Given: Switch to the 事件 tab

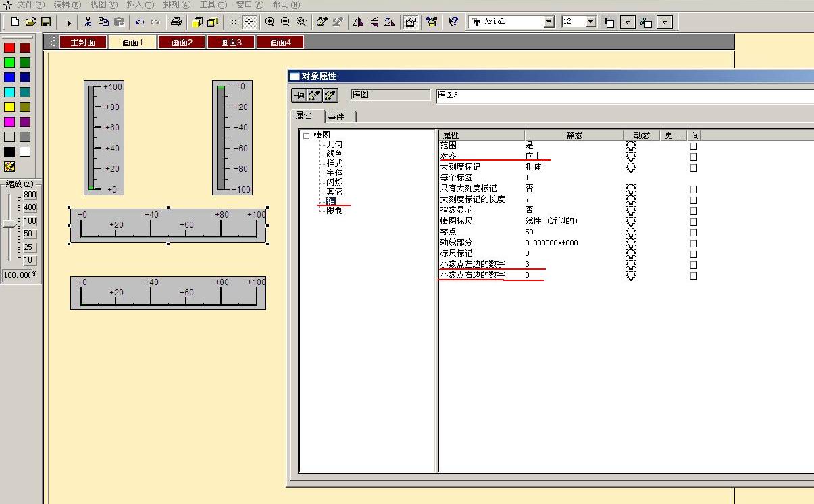Looking at the screenshot, I should pyautogui.click(x=336, y=117).
